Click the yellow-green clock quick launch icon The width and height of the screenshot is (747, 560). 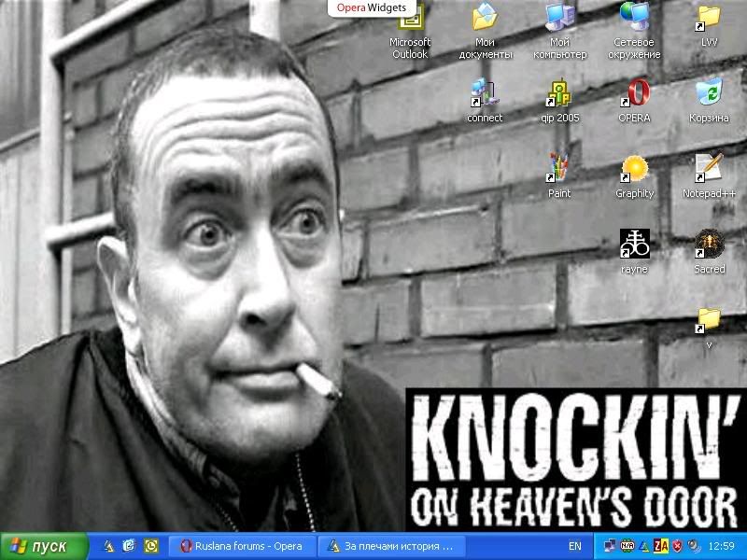(151, 546)
